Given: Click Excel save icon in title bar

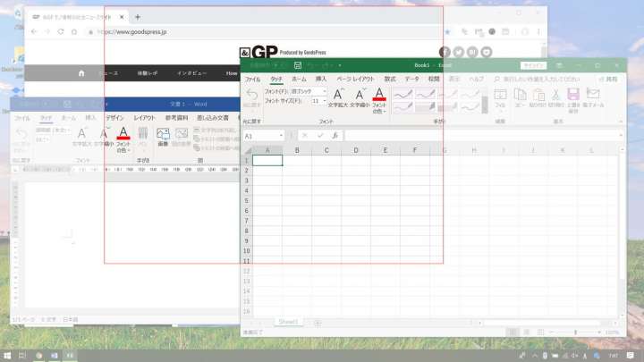Looking at the screenshot, I should [298, 65].
